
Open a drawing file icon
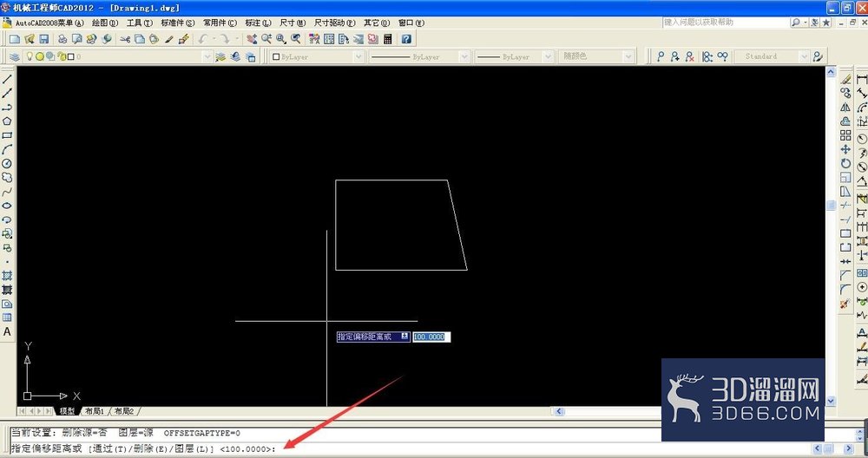[x=30, y=39]
